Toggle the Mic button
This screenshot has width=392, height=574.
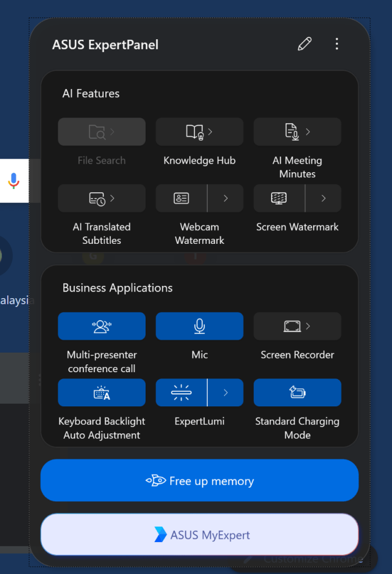[x=200, y=326]
